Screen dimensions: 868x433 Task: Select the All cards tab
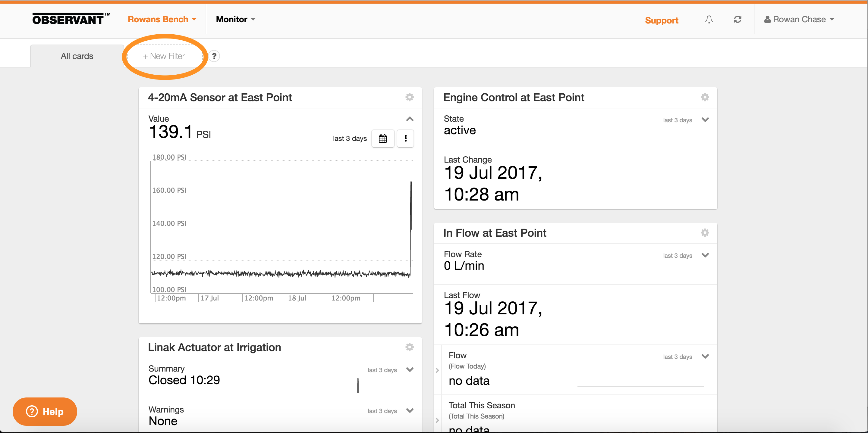pos(77,56)
